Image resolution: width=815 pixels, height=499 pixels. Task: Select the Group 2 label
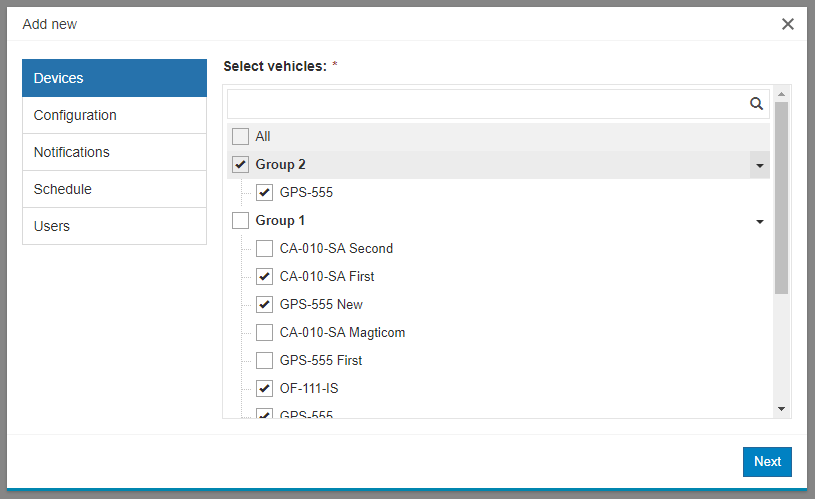280,165
